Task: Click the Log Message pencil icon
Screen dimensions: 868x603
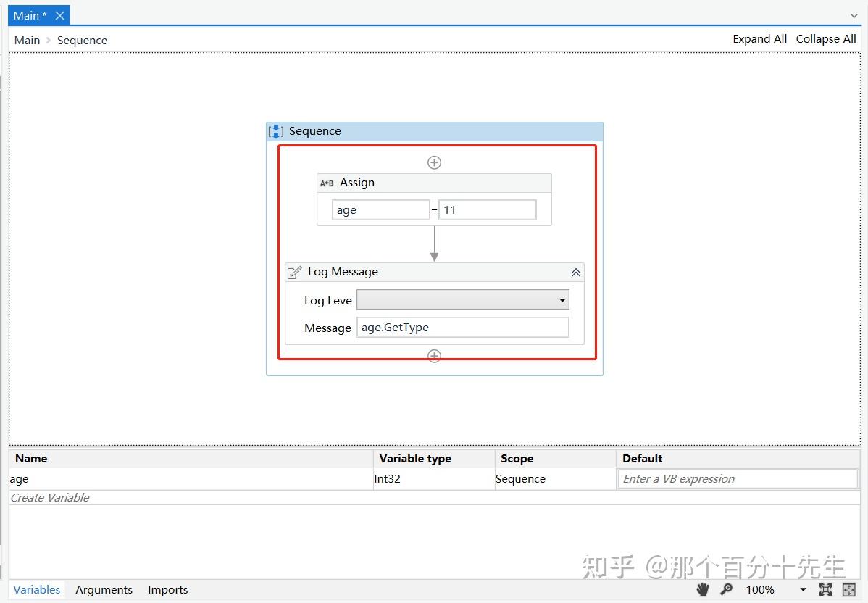Action: (294, 272)
